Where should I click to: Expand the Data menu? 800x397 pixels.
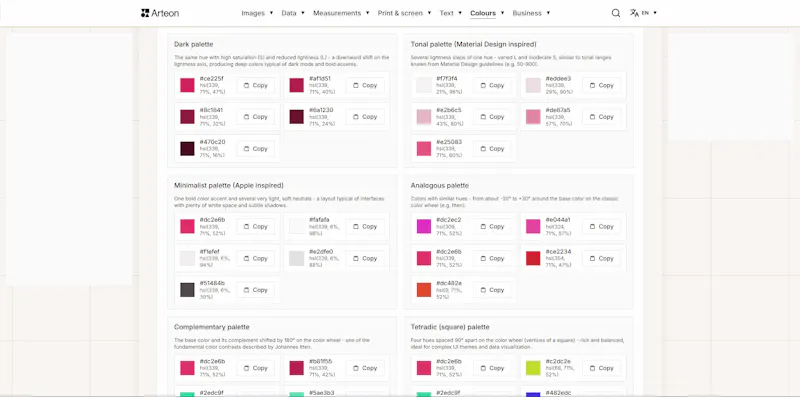point(293,13)
